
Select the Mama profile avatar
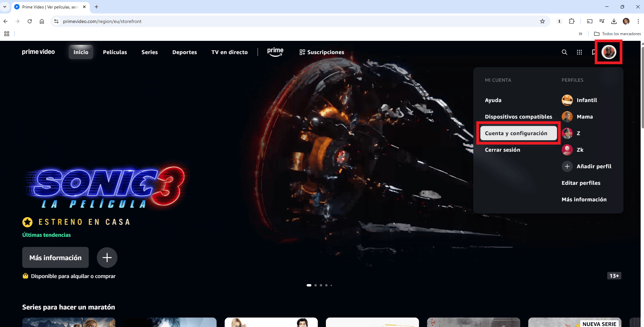coord(567,117)
